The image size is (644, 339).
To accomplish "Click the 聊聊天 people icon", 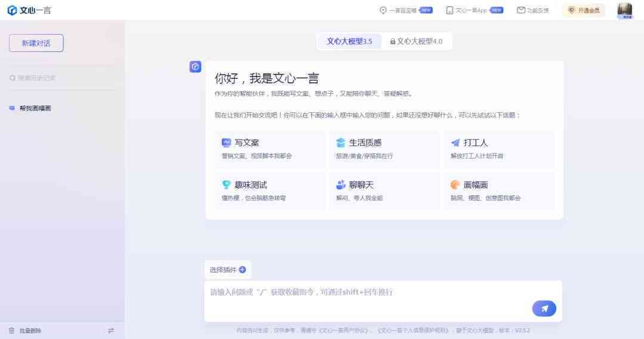I will pyautogui.click(x=340, y=185).
